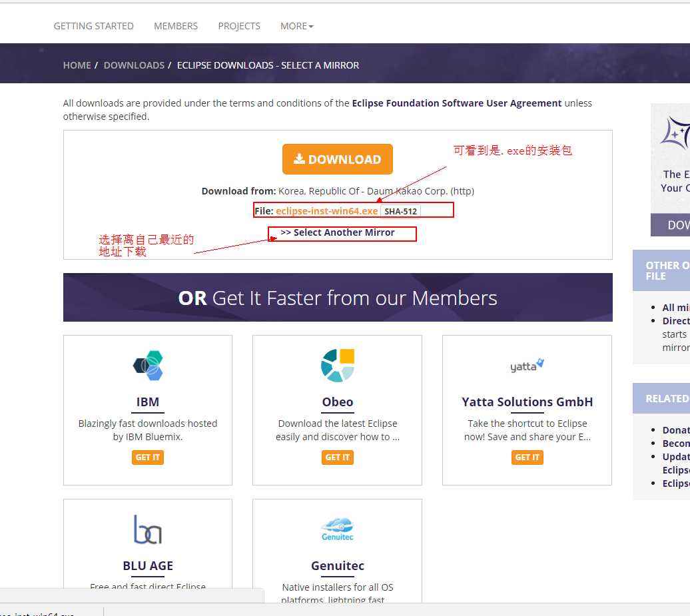Click GET IT under Yatta Solutions GmbH

[527, 457]
